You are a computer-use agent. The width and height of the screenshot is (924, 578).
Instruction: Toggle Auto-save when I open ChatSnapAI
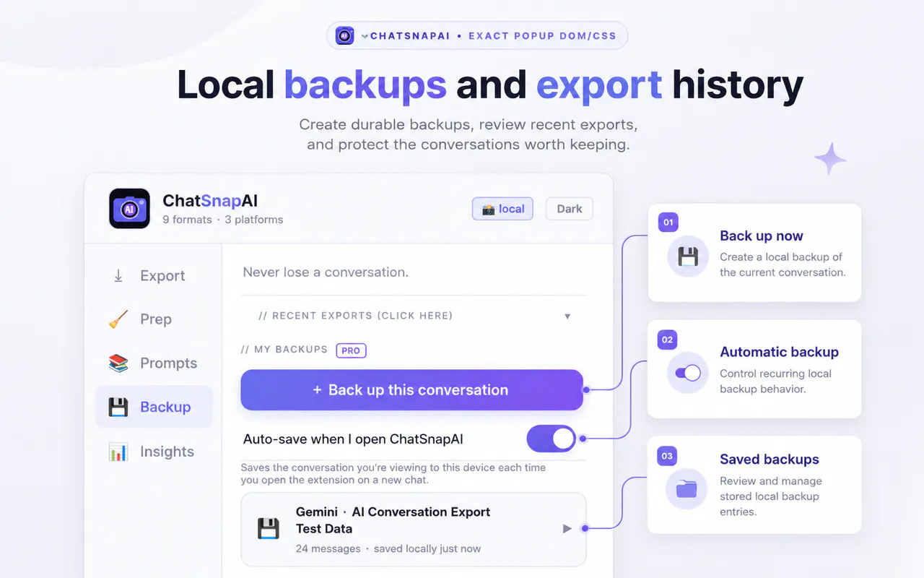pos(552,439)
